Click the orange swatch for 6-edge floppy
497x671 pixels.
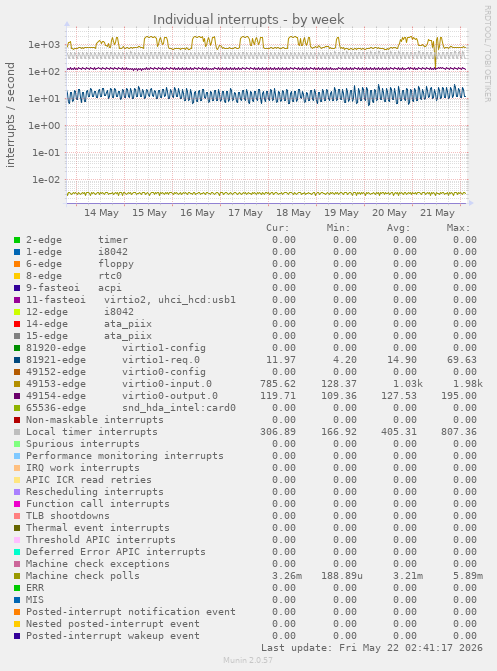(17, 264)
